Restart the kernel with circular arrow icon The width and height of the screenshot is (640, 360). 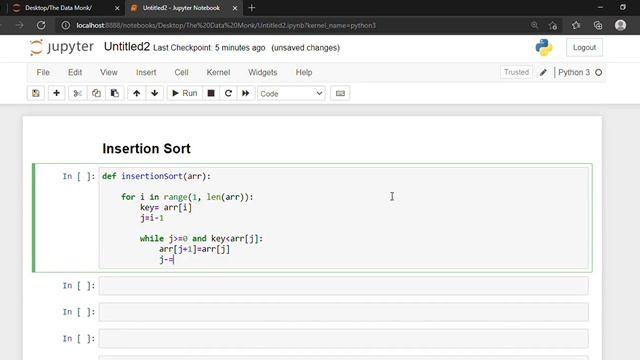pos(228,93)
